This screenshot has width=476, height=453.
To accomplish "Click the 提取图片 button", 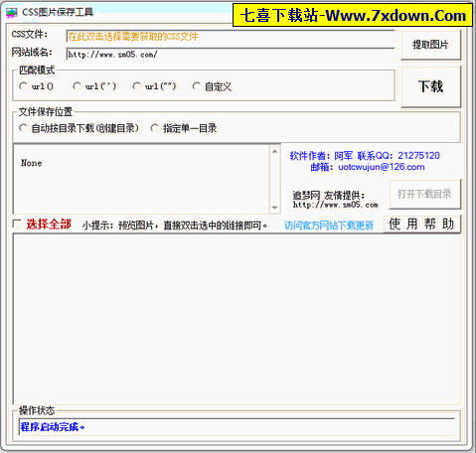I will point(430,45).
